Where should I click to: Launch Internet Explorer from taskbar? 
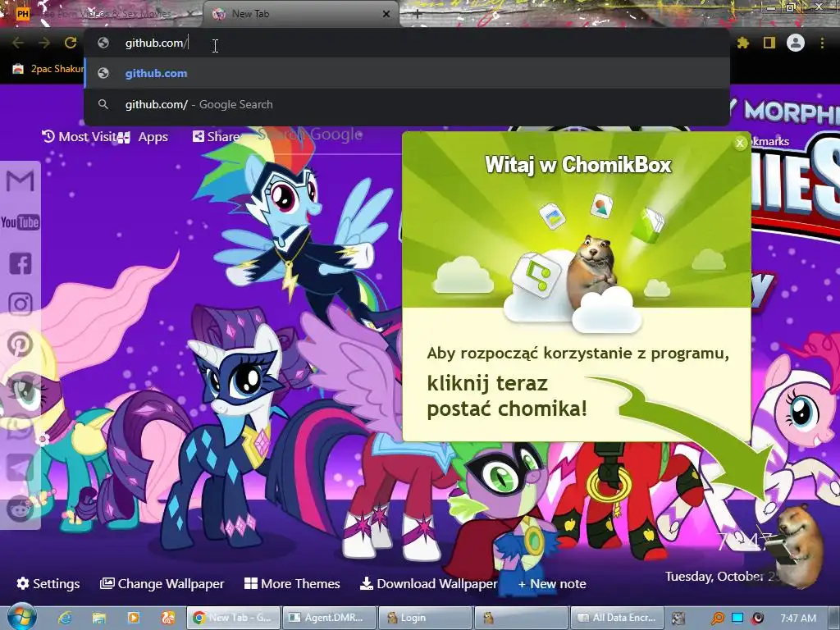point(65,618)
